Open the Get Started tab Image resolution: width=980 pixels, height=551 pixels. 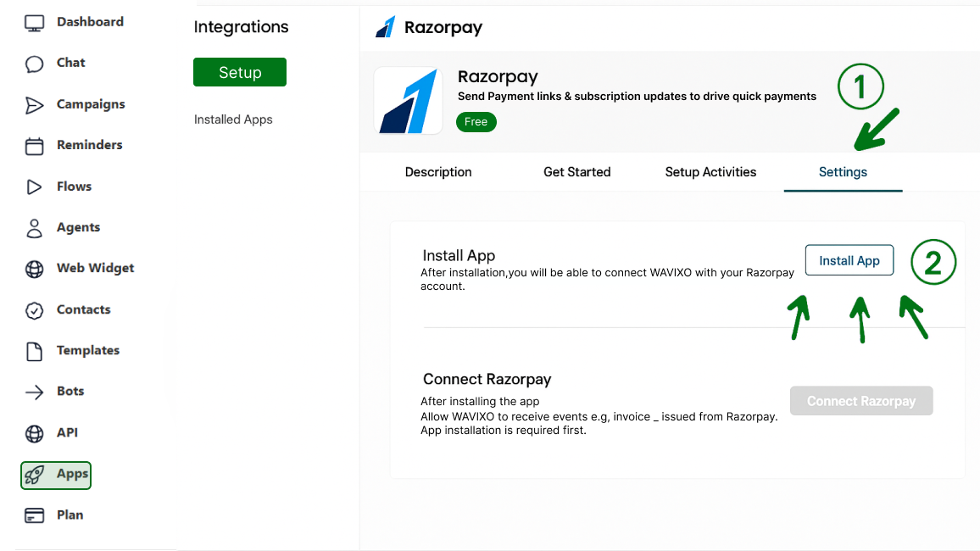coord(576,172)
